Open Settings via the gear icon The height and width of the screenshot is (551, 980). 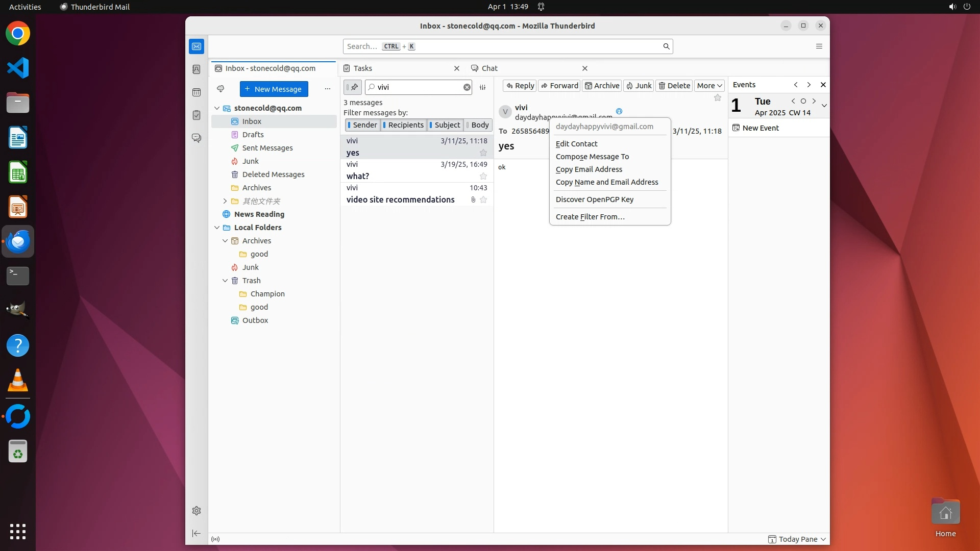(197, 511)
